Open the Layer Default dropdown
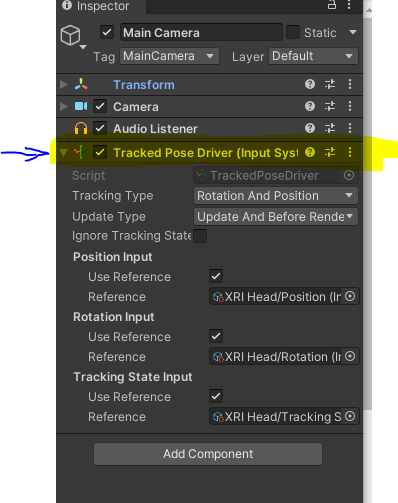The height and width of the screenshot is (503, 398). (x=313, y=56)
